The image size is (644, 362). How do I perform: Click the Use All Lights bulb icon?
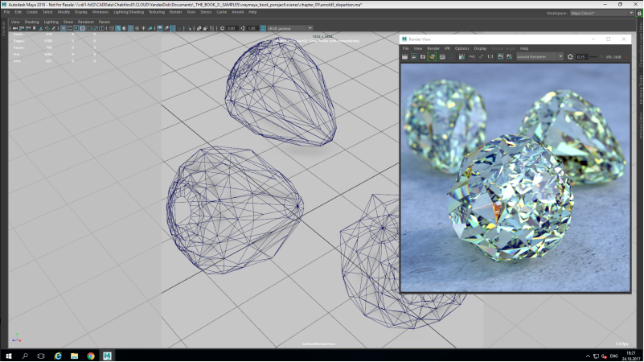click(x=143, y=28)
